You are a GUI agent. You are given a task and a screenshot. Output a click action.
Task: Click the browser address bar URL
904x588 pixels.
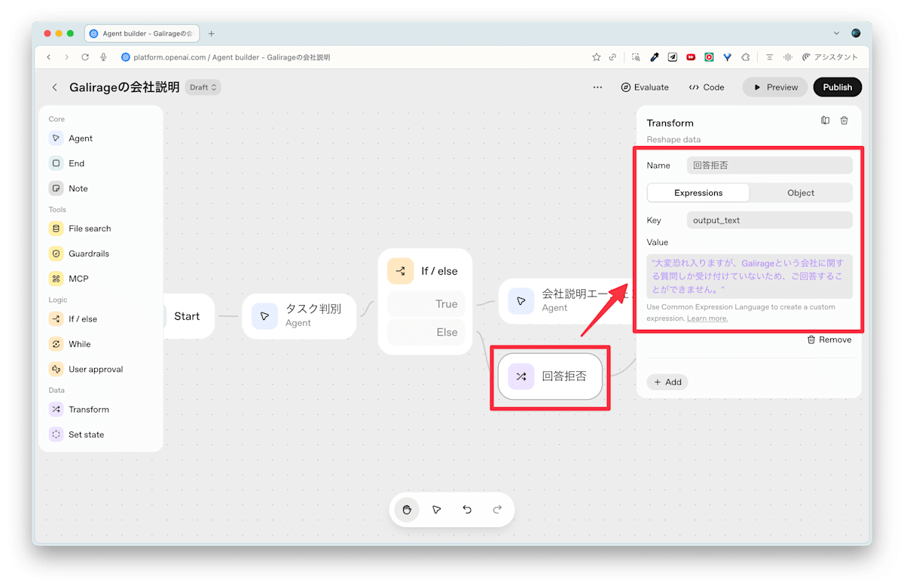232,57
